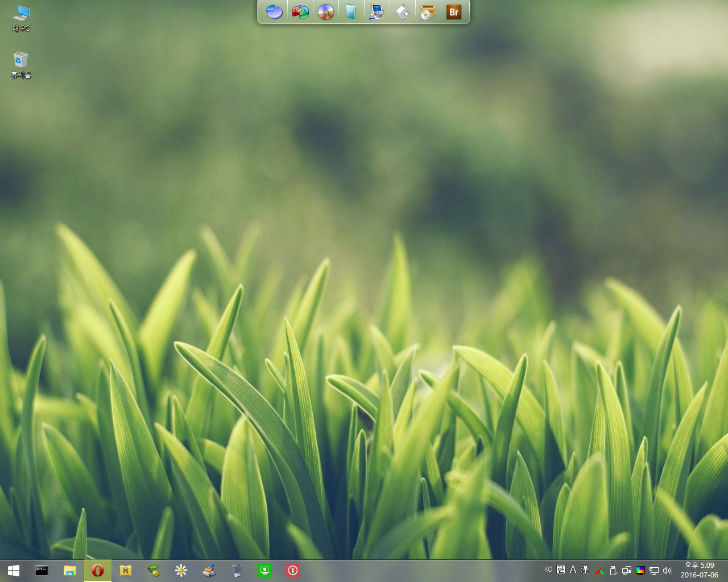Switch to Opera browser in taskbar

tap(98, 571)
